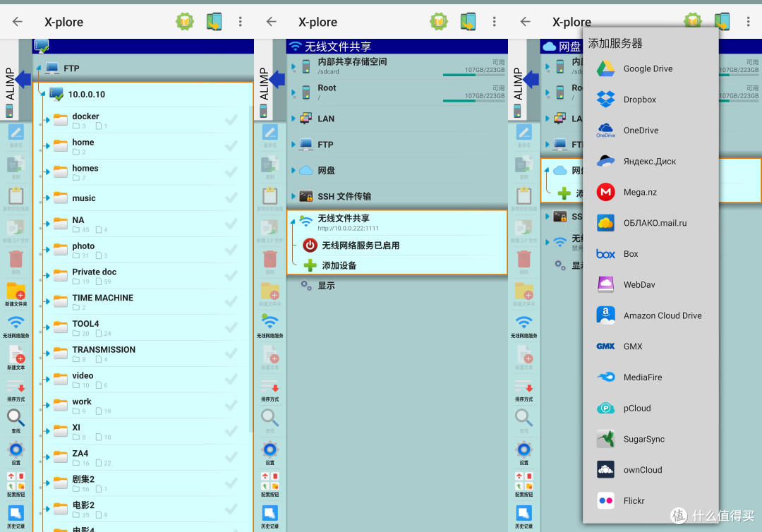Tick the checkmark on TIME MACHINE folder
762x532 pixels.
point(231,302)
